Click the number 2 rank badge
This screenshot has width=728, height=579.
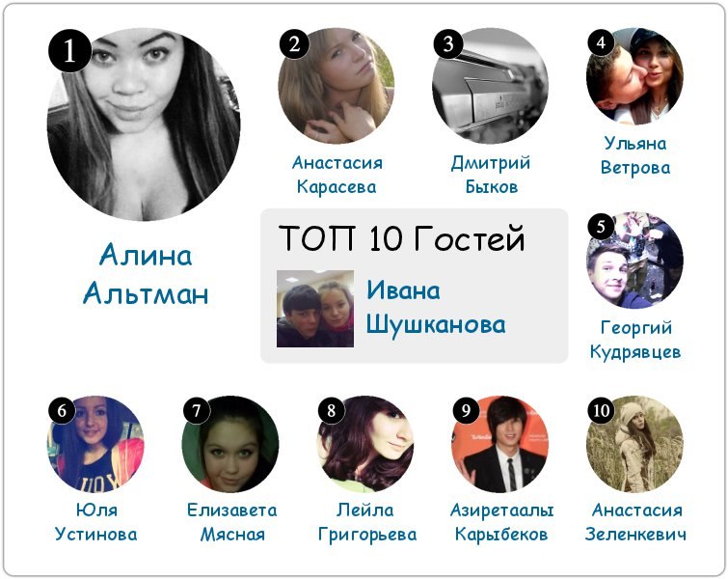[294, 44]
